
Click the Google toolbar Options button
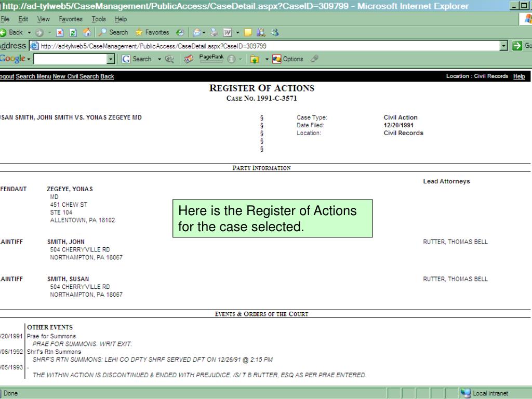[x=288, y=59]
